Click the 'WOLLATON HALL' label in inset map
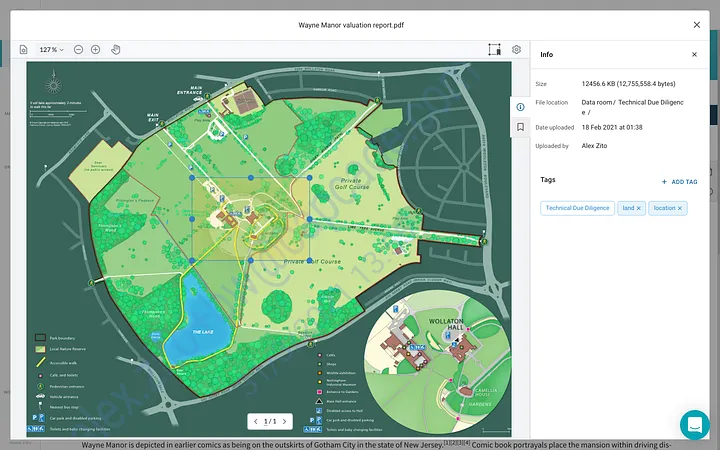Image resolution: width=720 pixels, height=450 pixels. click(446, 324)
